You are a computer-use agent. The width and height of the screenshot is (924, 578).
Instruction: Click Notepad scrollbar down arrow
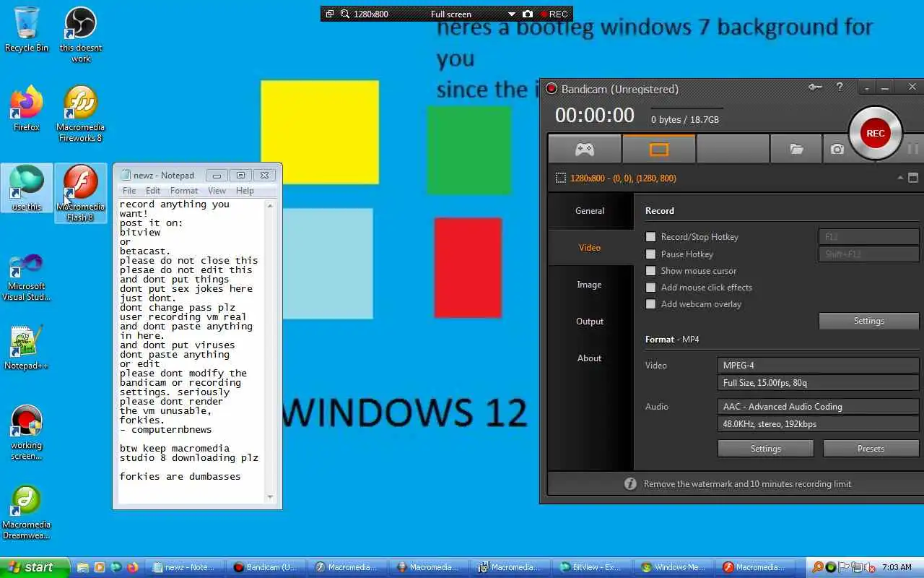tap(271, 497)
